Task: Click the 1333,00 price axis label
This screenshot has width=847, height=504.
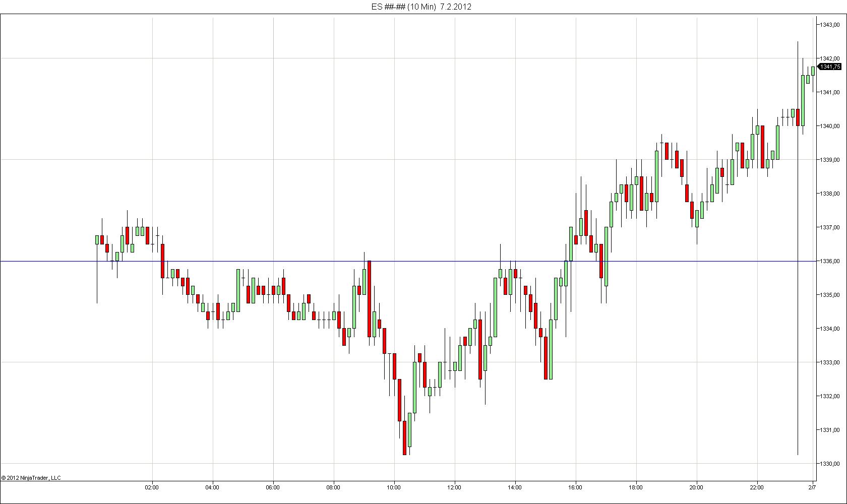Action: coord(830,362)
